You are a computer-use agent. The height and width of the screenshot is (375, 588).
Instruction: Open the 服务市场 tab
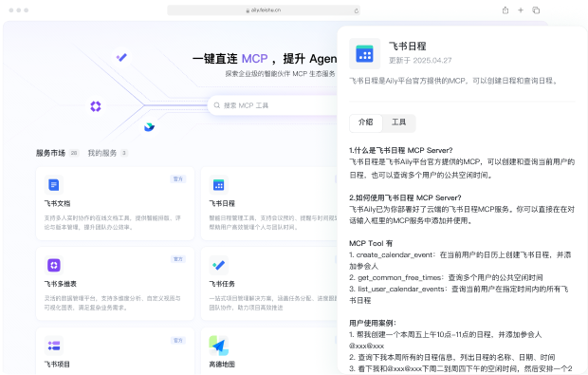50,153
